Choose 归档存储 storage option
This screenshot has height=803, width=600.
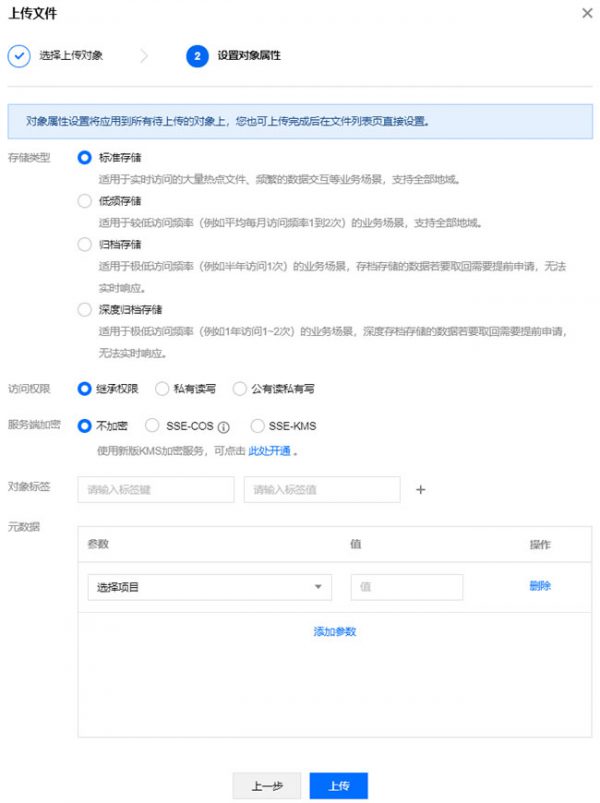(x=84, y=244)
